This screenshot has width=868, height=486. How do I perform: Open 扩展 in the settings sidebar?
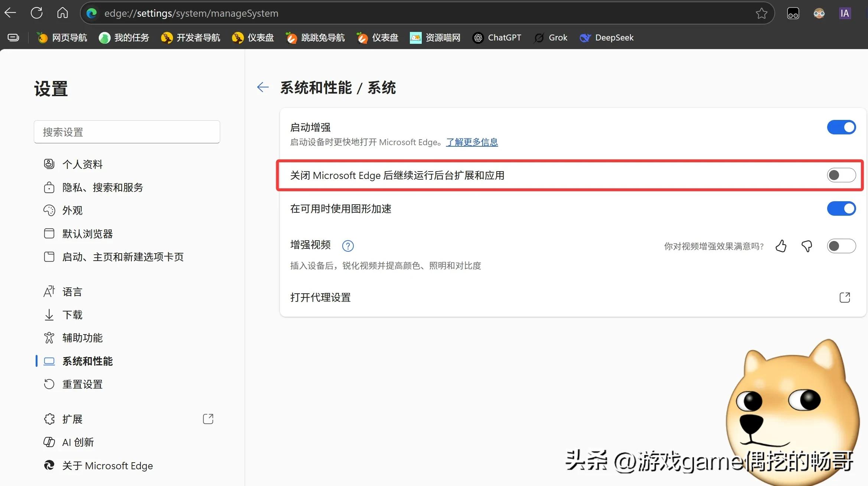(x=72, y=419)
